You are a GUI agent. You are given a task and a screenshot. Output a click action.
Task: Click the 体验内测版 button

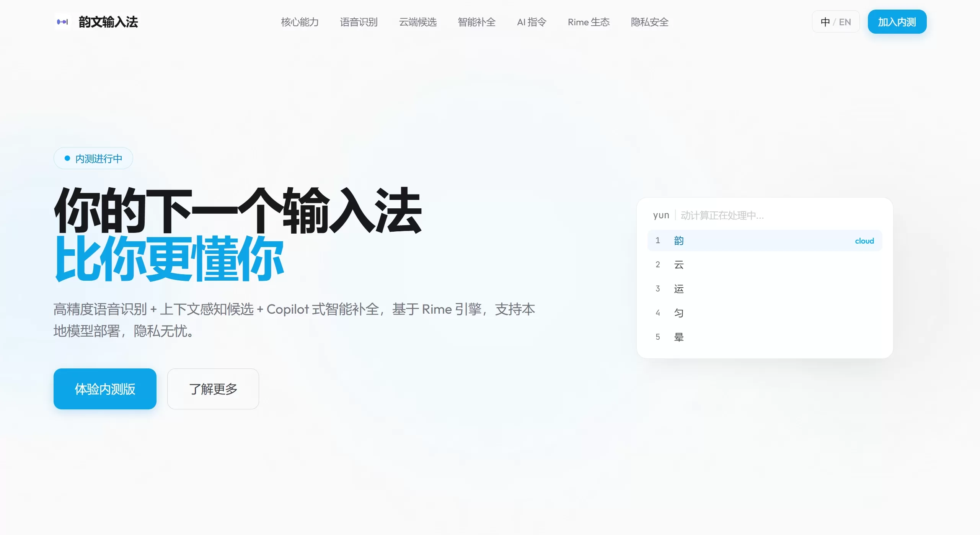point(104,389)
